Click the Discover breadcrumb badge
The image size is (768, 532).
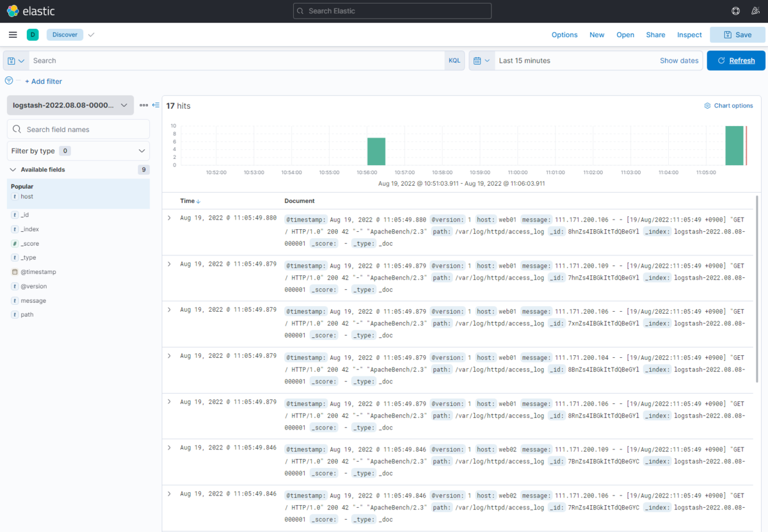pos(65,35)
